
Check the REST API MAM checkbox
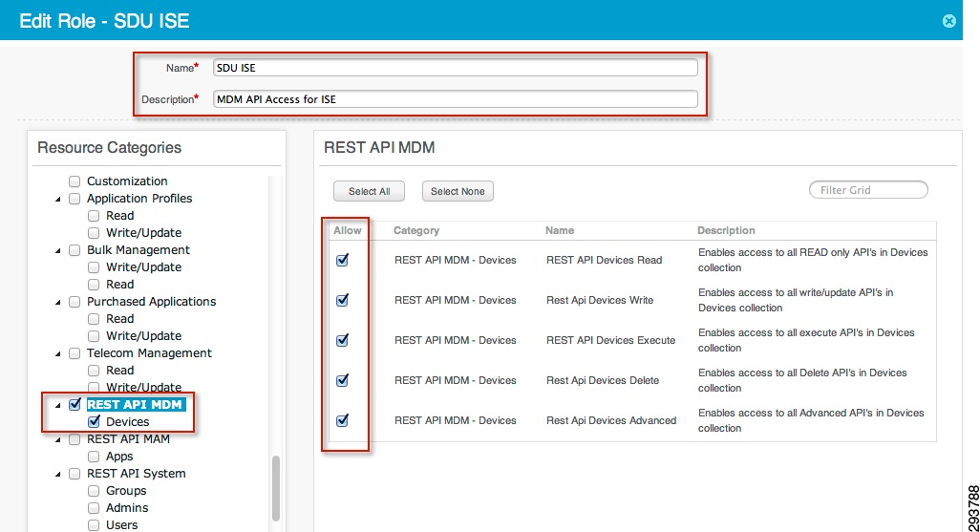click(75, 439)
